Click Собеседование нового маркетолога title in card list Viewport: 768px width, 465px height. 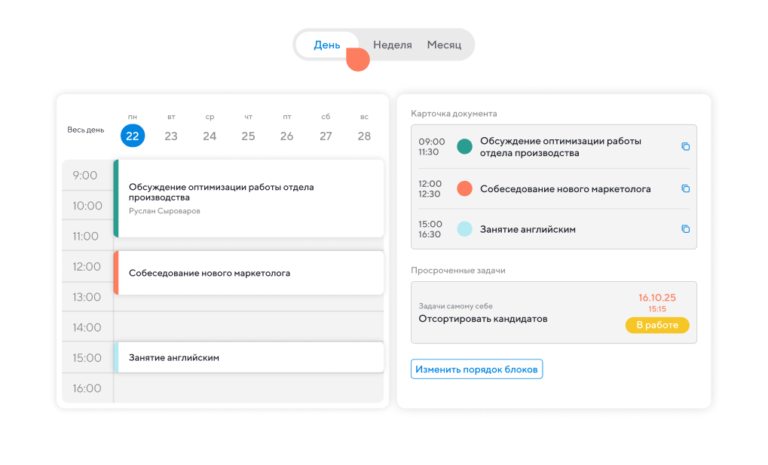[x=565, y=189]
